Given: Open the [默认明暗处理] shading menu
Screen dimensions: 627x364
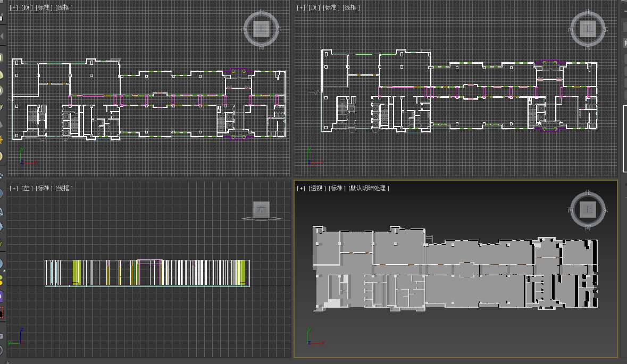Looking at the screenshot, I should (369, 188).
